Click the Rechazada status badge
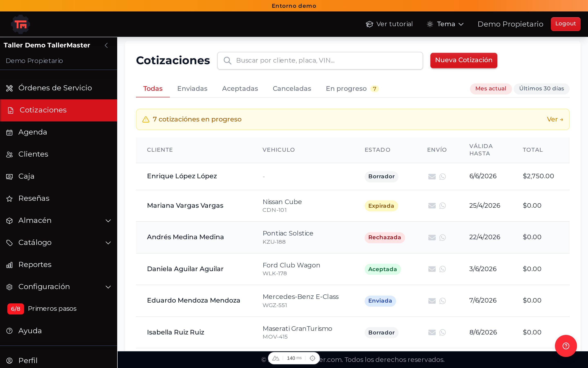This screenshot has height=368, width=588. point(385,238)
